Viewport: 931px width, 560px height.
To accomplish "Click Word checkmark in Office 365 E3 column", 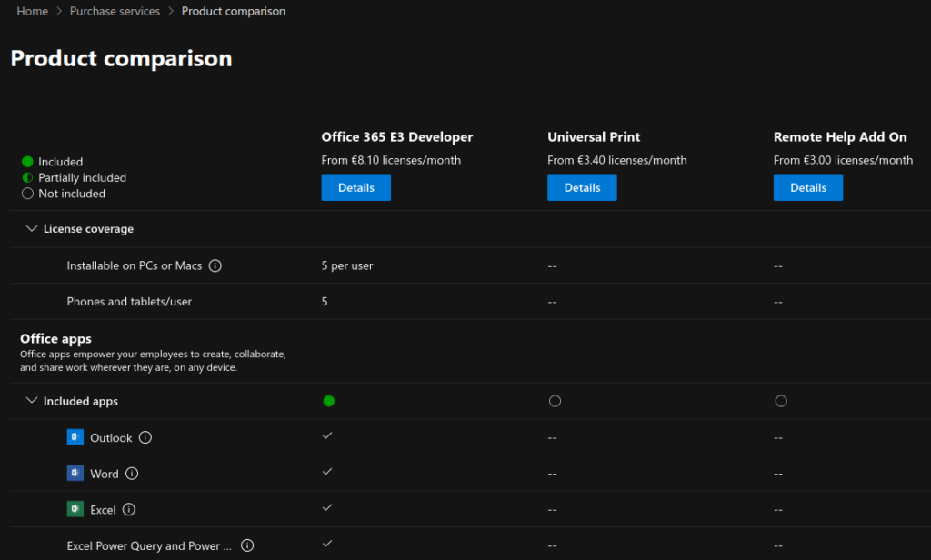I will [x=327, y=472].
